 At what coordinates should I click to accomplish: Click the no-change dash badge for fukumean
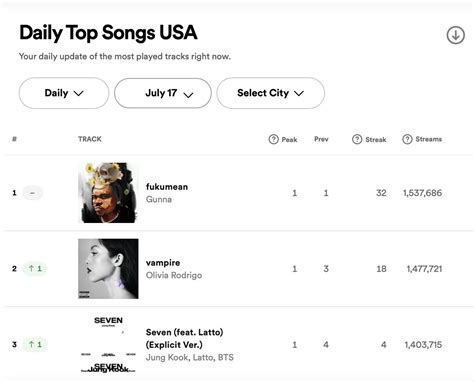coord(32,193)
